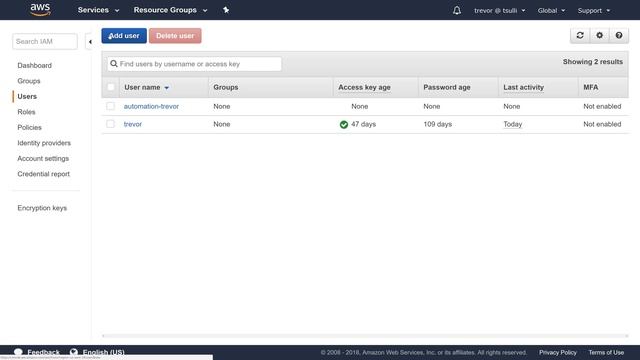Click the Find users by username field
640x360 pixels.
tap(194, 64)
